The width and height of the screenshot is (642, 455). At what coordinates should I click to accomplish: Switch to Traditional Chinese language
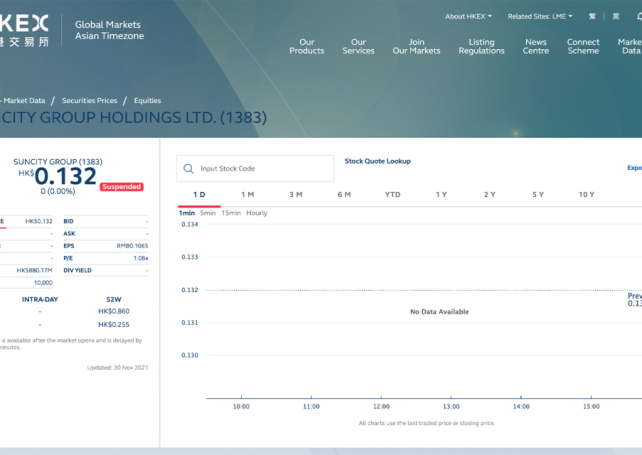(592, 16)
